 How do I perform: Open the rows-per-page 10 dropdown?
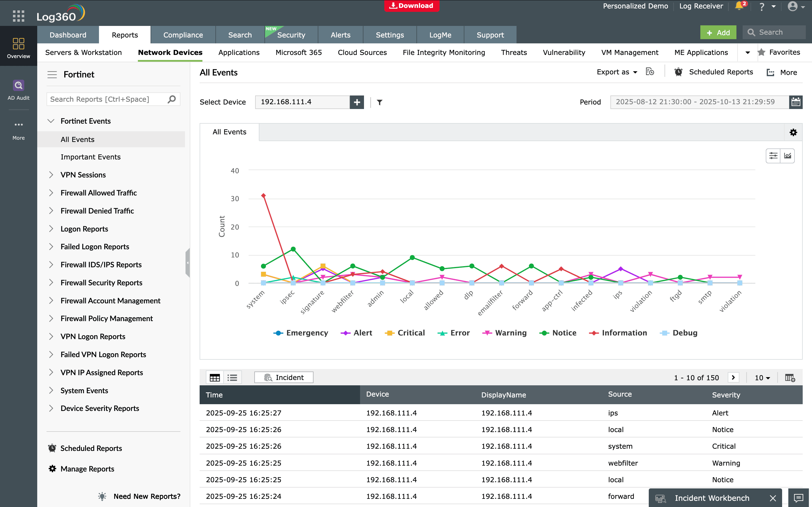point(762,377)
